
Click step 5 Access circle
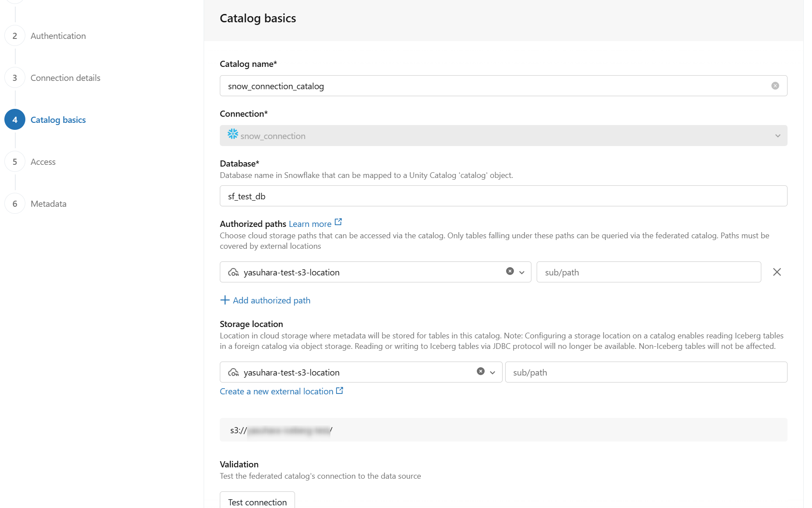tap(15, 162)
